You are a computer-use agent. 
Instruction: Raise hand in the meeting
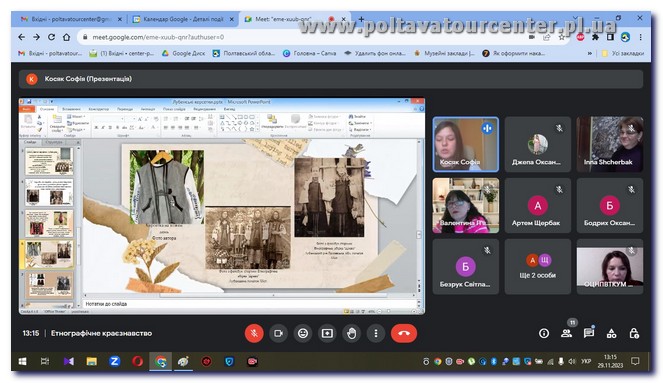click(x=351, y=333)
